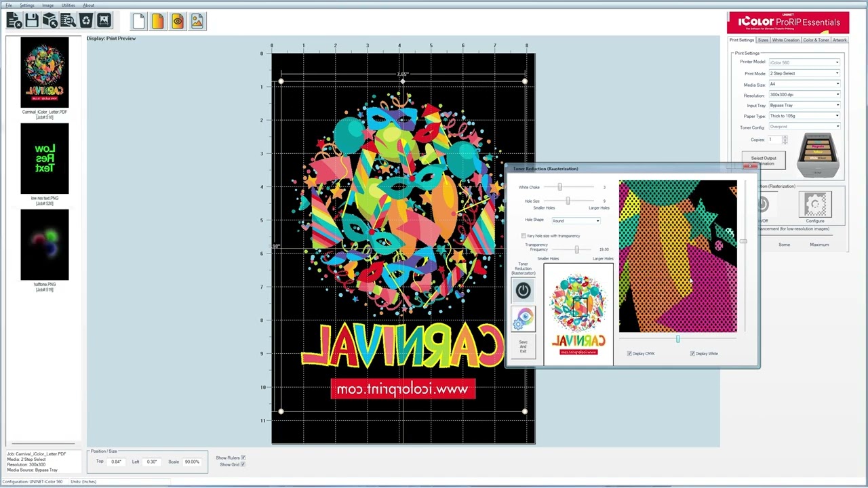Uncheck the Display CMYK checkbox
The height and width of the screenshot is (488, 868).
629,354
